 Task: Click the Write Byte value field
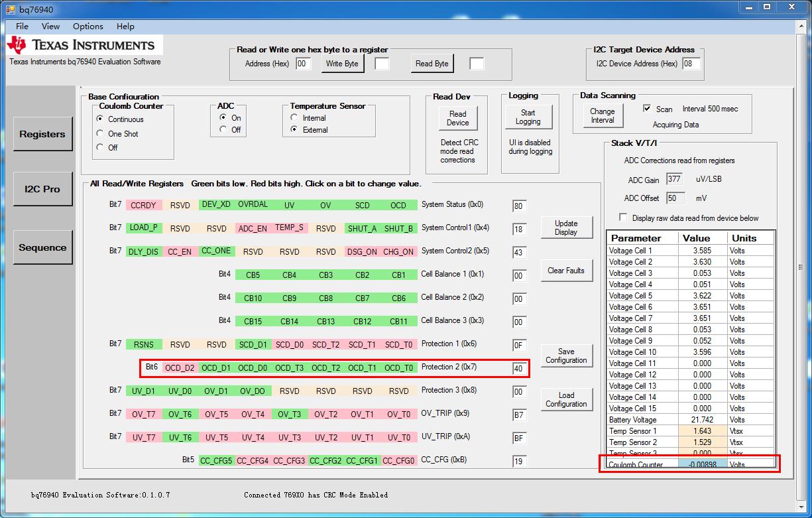[382, 64]
